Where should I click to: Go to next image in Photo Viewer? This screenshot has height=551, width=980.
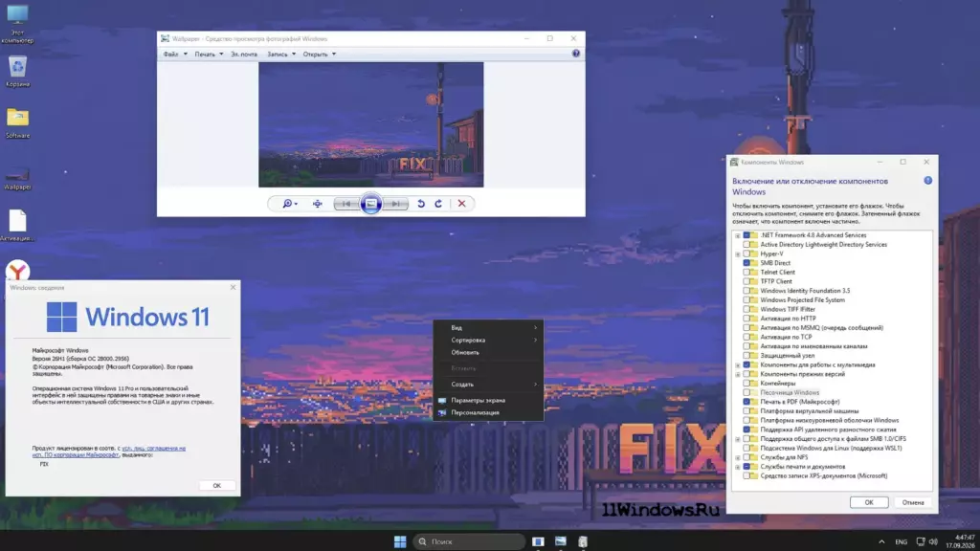click(395, 204)
